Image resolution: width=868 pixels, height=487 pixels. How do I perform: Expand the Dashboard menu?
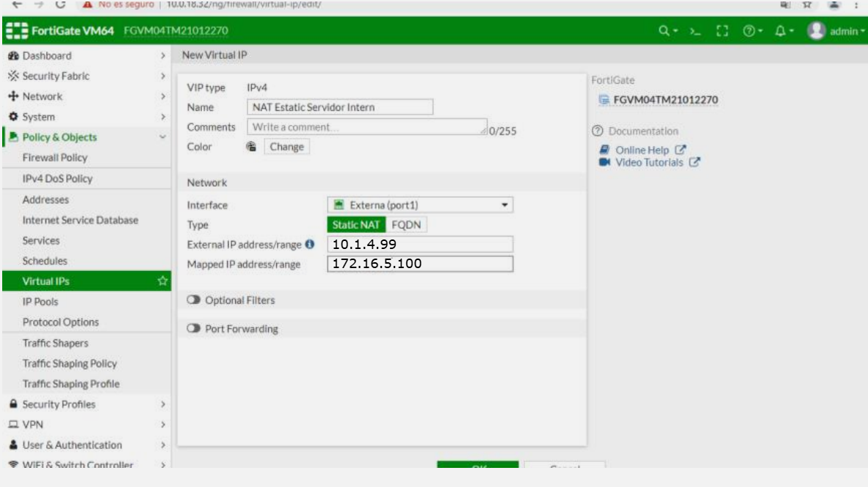coord(87,55)
